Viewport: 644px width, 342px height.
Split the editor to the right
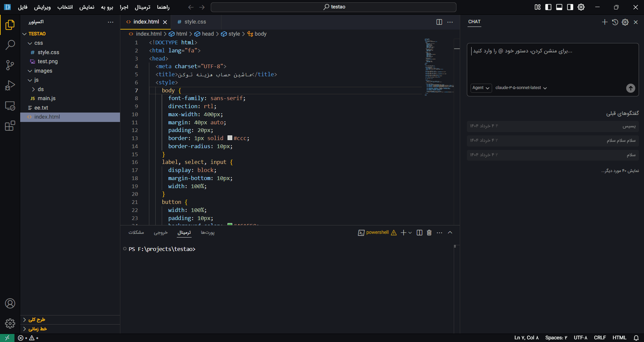point(439,22)
